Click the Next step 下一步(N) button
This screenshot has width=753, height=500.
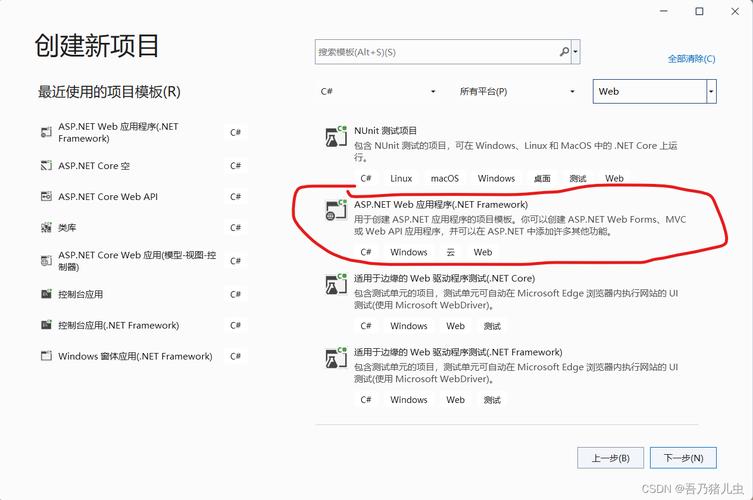coord(683,458)
